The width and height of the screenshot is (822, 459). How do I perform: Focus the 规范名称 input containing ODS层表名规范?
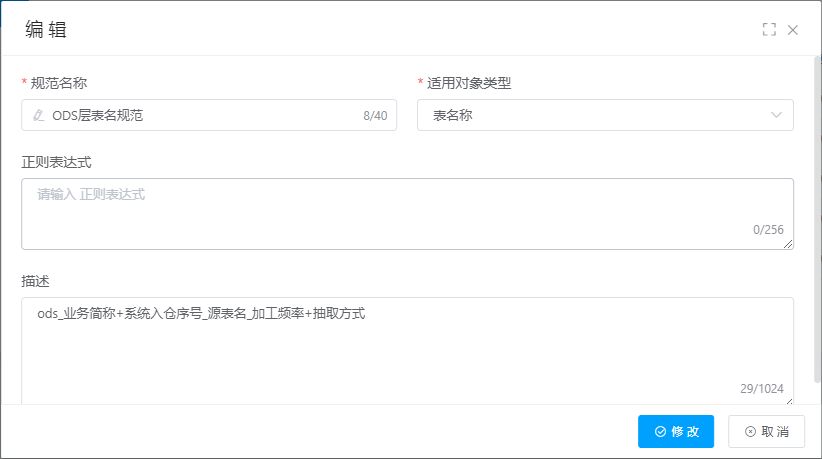(200, 116)
